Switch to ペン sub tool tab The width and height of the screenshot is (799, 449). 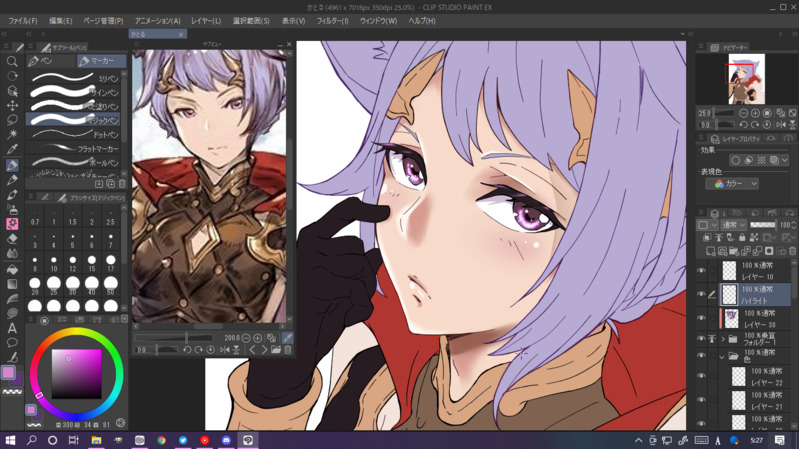pyautogui.click(x=50, y=61)
